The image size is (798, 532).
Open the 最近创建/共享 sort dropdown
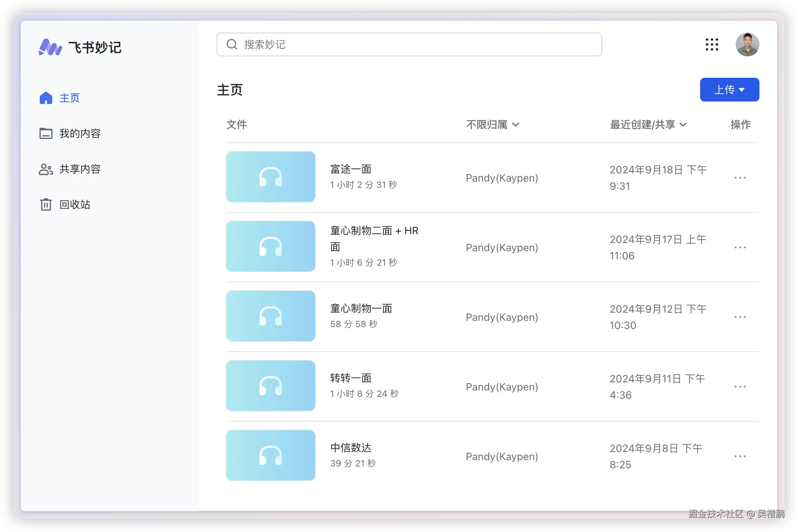(648, 124)
